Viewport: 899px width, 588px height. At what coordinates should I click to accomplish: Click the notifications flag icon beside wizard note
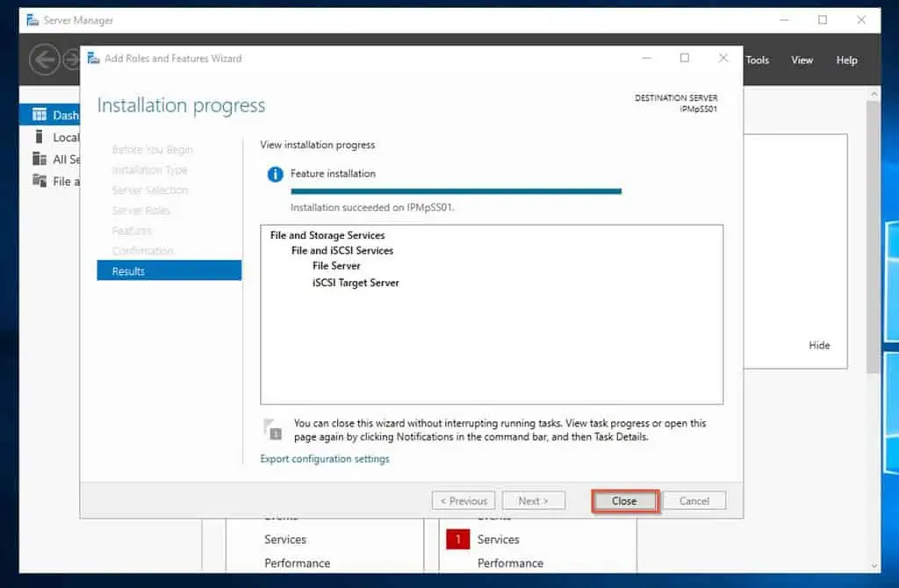point(272,429)
